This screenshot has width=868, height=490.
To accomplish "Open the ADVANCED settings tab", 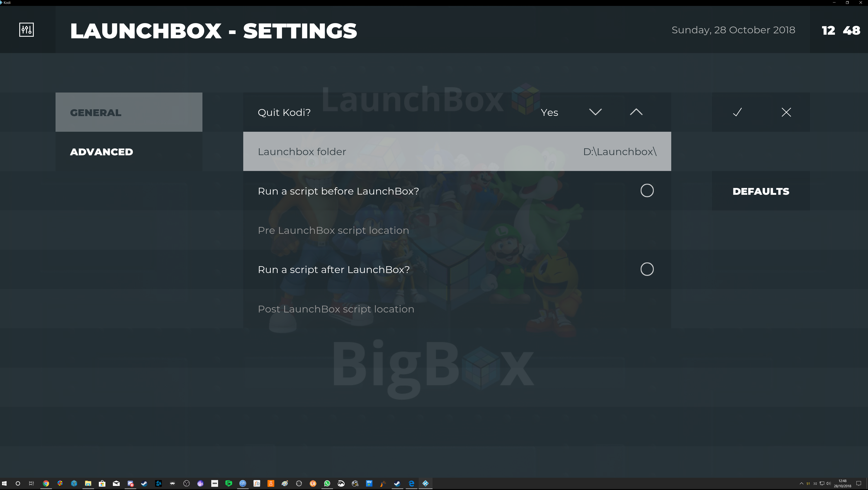I will tap(129, 152).
